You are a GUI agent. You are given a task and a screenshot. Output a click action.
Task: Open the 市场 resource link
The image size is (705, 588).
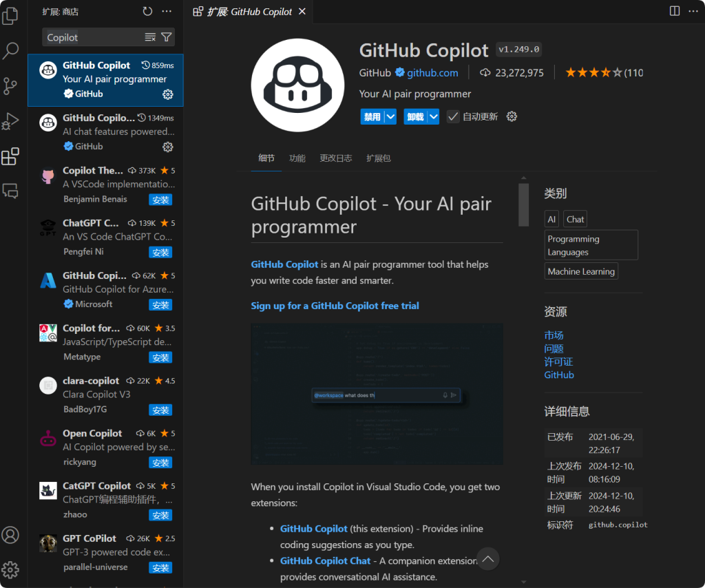click(x=554, y=335)
